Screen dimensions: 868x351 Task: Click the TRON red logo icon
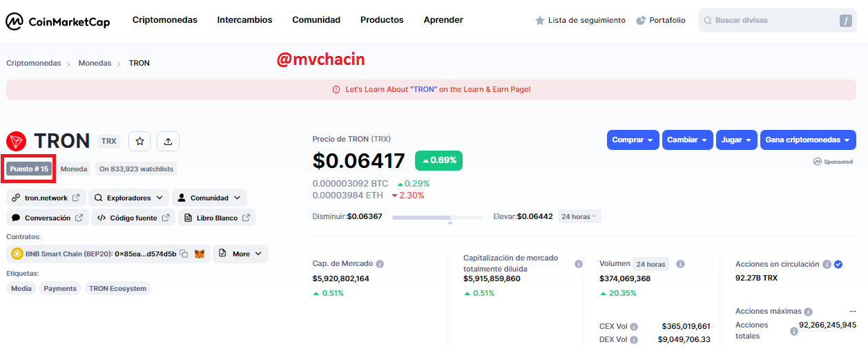click(x=16, y=141)
